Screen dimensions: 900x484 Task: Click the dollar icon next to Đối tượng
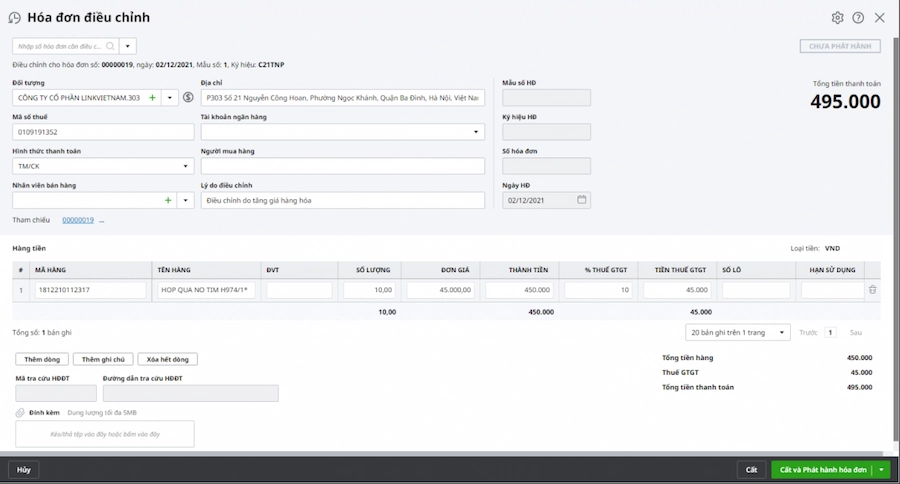pyautogui.click(x=188, y=98)
